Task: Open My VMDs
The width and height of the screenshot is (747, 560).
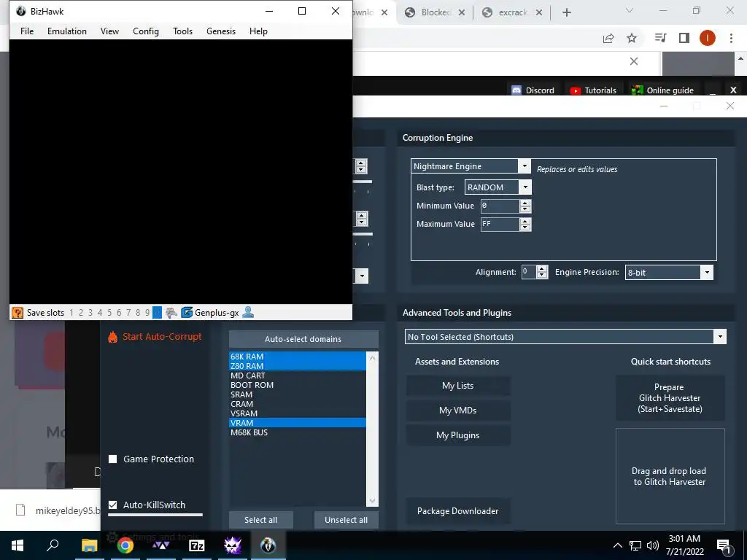Action: [458, 411]
